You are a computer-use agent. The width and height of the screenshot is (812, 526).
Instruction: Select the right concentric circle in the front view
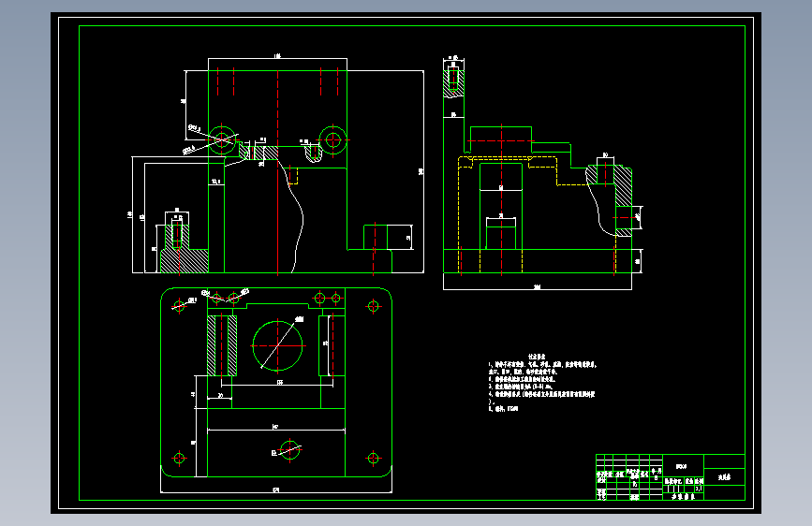pos(333,139)
